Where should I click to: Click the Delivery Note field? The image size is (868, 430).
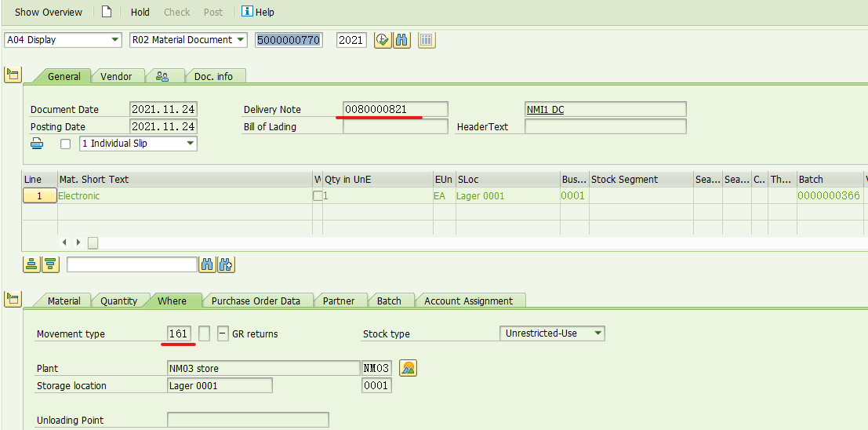(x=395, y=109)
